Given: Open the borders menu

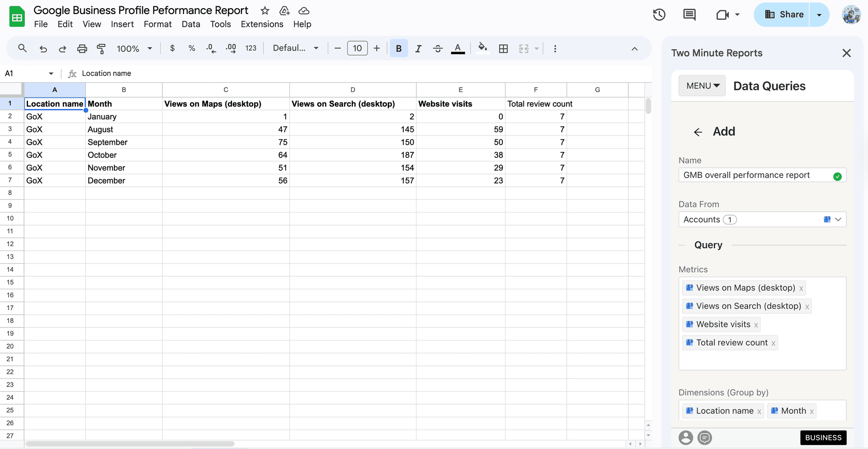Looking at the screenshot, I should point(504,48).
